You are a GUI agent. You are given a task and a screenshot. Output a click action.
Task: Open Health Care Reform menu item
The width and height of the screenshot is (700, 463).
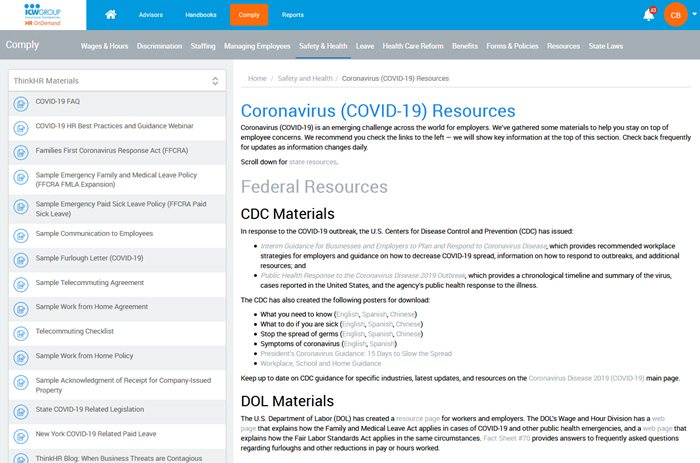click(x=413, y=46)
